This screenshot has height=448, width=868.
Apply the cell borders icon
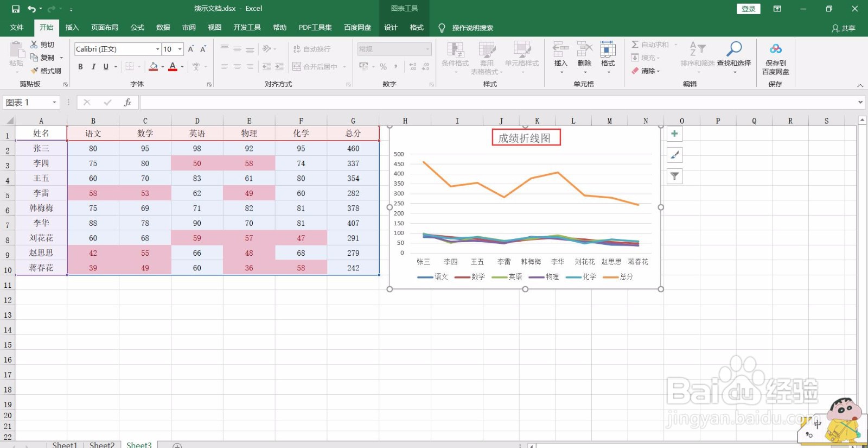tap(130, 66)
